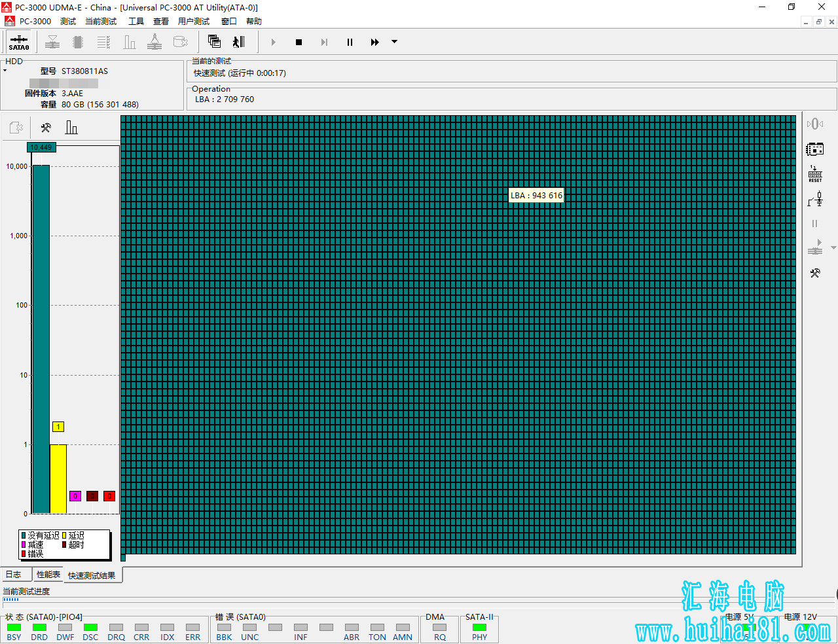Viewport: 838px width, 644px height.
Task: Click the 10,449 count label atop teal bar
Action: point(41,147)
